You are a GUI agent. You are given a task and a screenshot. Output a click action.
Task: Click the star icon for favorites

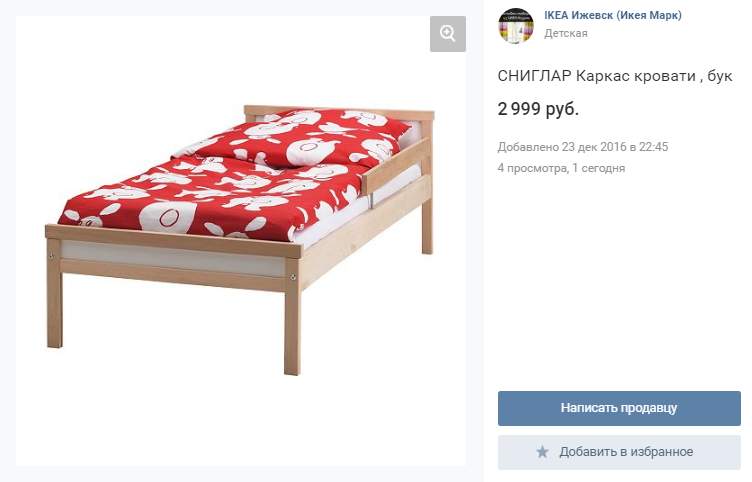(542, 452)
